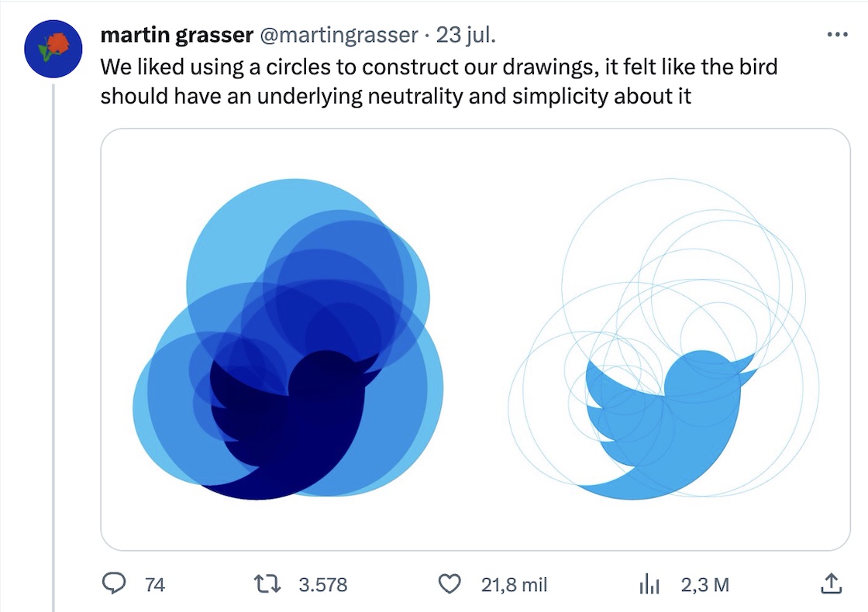Open options from the three-dot menu

pos(836,33)
